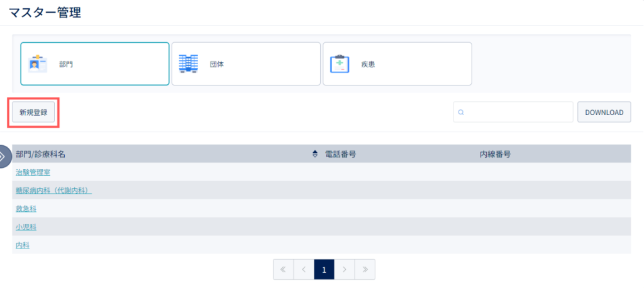Screen dimensions: 644x288
Task: Expand the side panel with chevron button
Action: pyautogui.click(x=4, y=157)
